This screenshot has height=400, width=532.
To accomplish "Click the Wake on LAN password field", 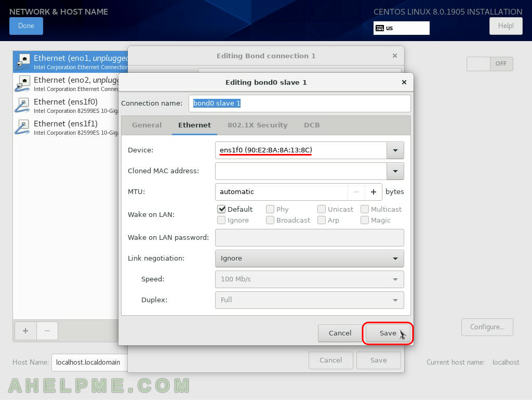I will [x=310, y=238].
